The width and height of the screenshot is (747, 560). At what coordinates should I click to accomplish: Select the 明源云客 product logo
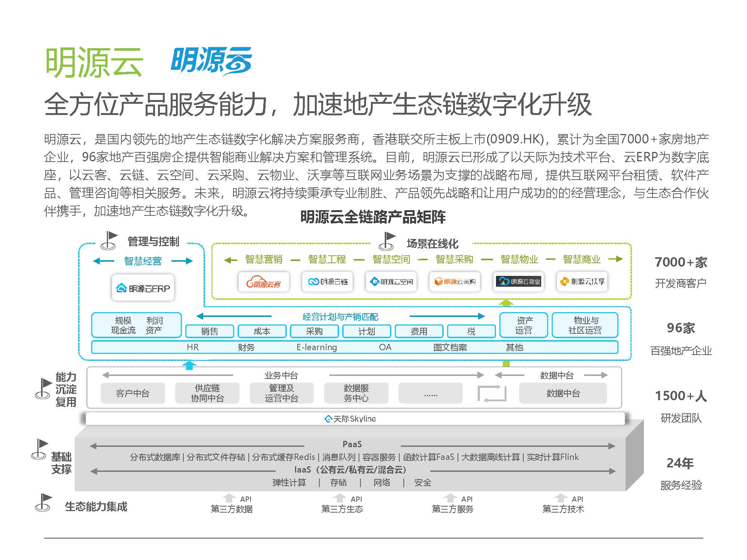point(264,282)
